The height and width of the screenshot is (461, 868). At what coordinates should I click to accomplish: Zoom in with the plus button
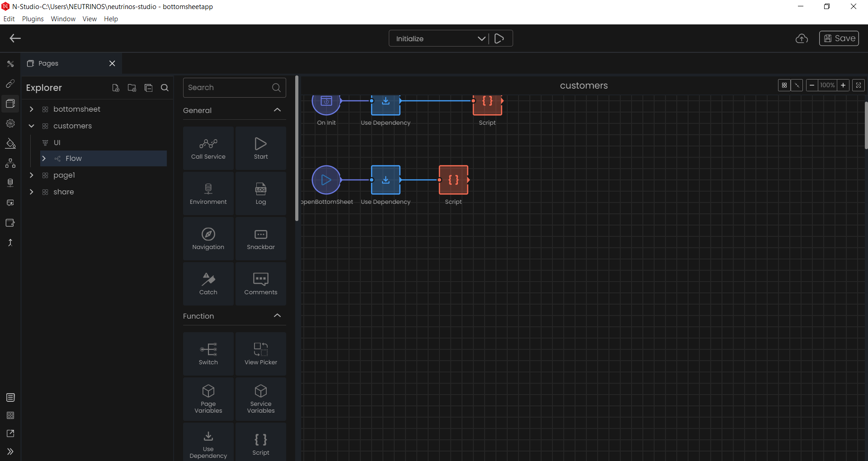click(x=843, y=85)
